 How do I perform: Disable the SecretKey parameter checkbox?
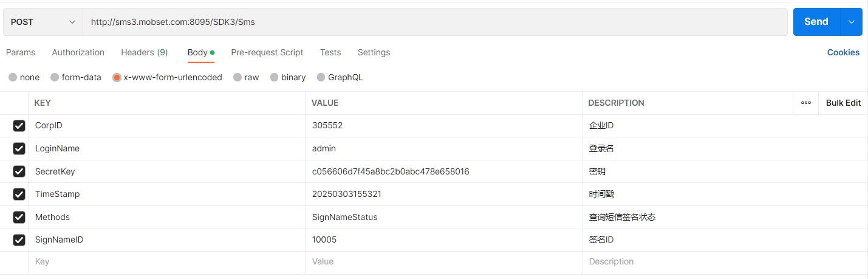[x=19, y=171]
